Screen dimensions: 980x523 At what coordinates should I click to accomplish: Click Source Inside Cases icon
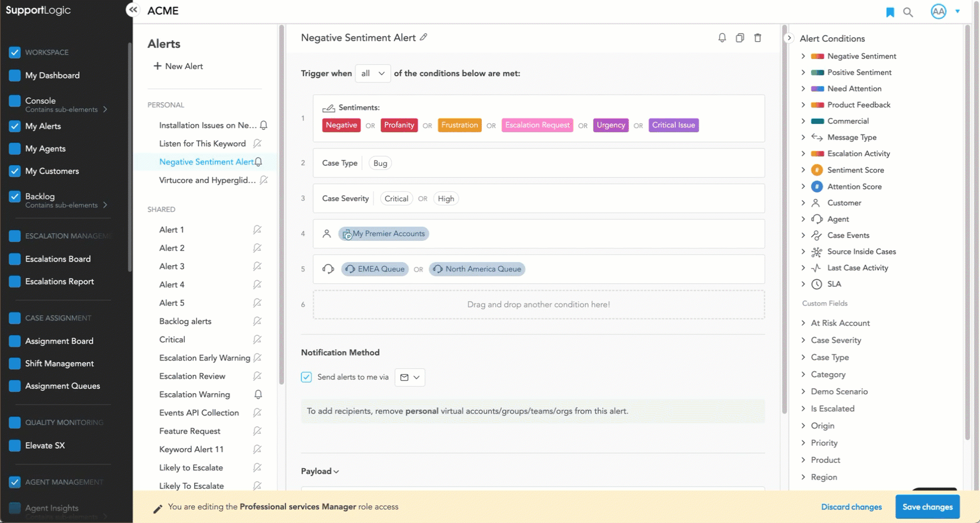[x=817, y=251]
